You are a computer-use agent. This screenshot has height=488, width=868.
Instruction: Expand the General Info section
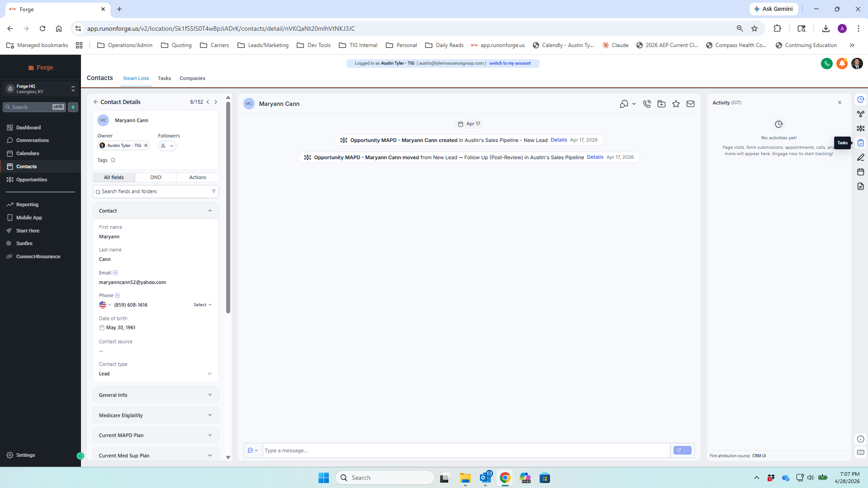point(156,395)
